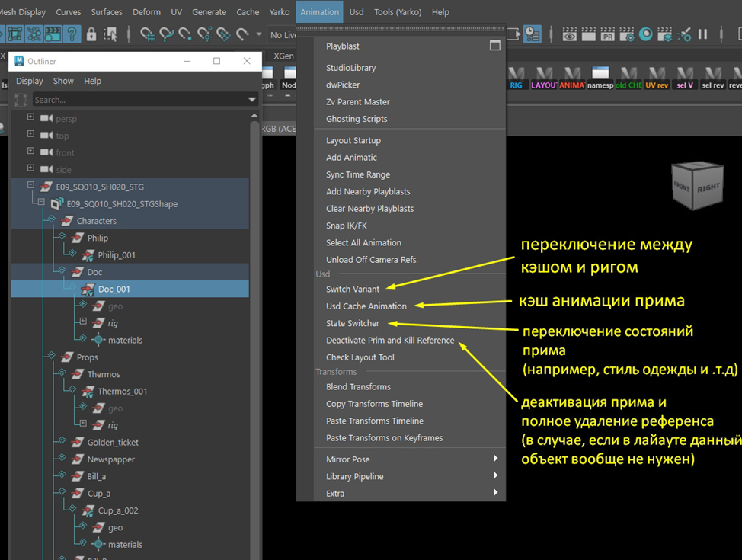Click the highlight selection mode cursor icon

point(110,34)
